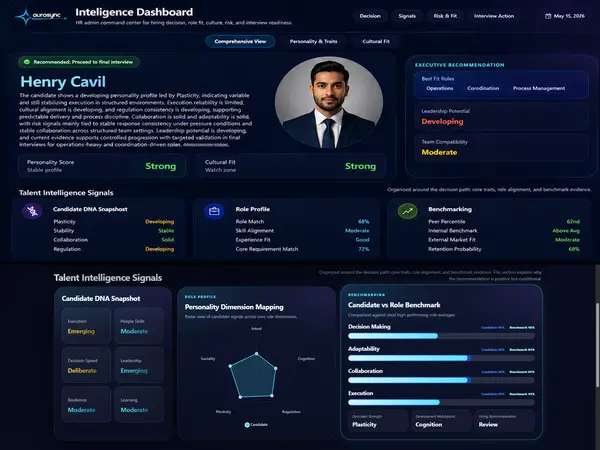Screen dimensions: 600x450
Task: Click the May 15, 2026 date button
Action: click(565, 16)
